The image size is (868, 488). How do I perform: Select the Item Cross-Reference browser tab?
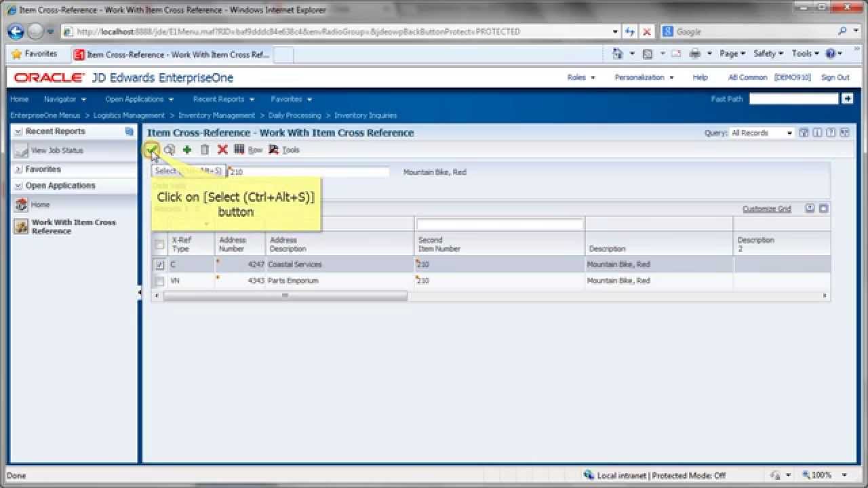[x=172, y=55]
